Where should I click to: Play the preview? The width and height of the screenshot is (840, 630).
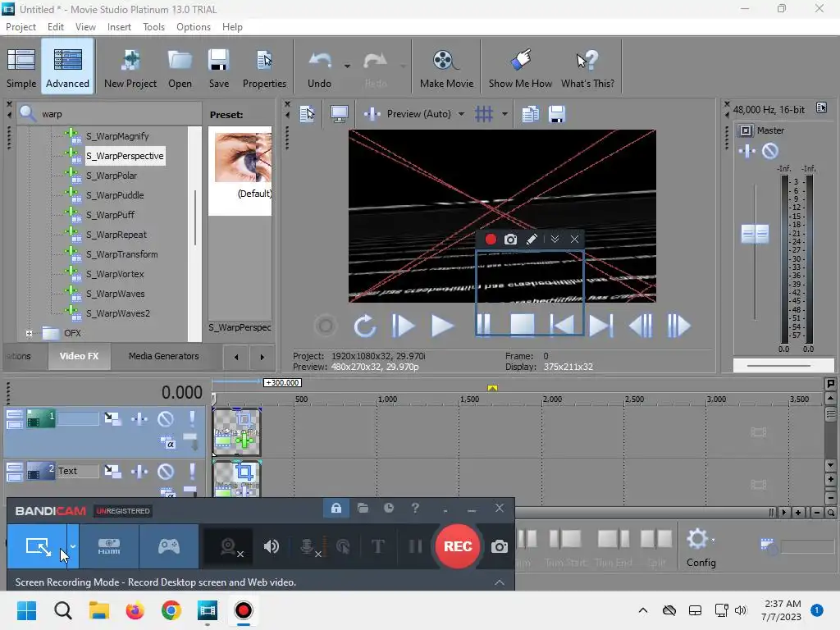pyautogui.click(x=442, y=326)
